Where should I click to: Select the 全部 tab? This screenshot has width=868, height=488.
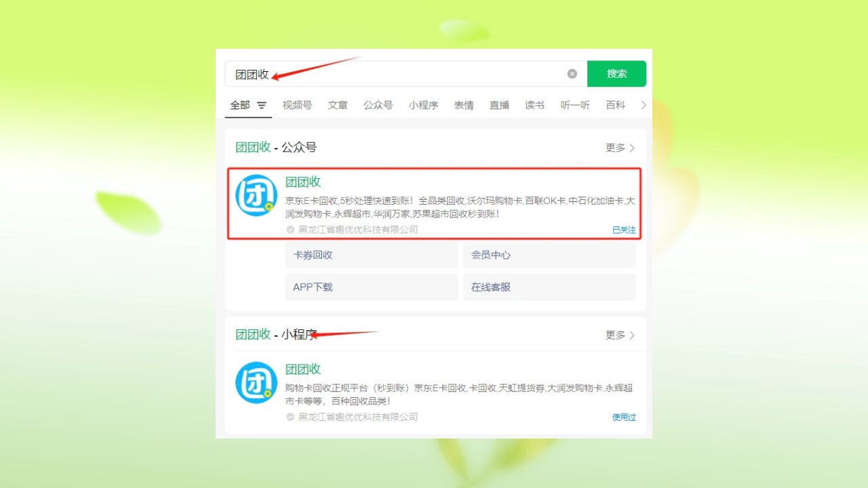[240, 105]
